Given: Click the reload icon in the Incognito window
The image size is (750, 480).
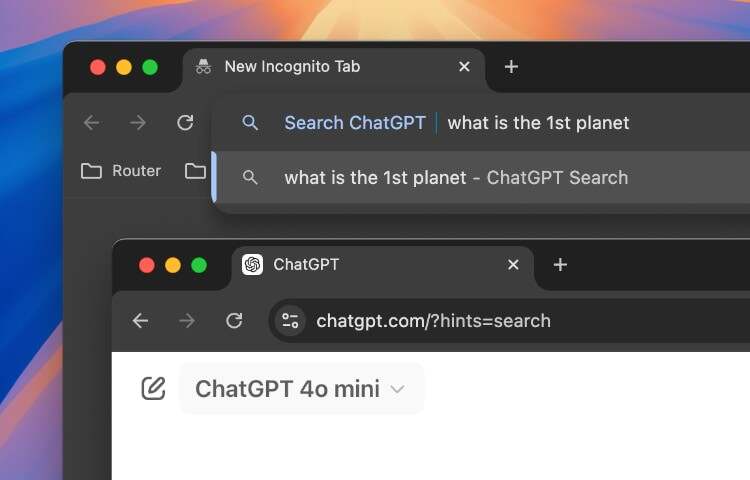Looking at the screenshot, I should (x=185, y=123).
